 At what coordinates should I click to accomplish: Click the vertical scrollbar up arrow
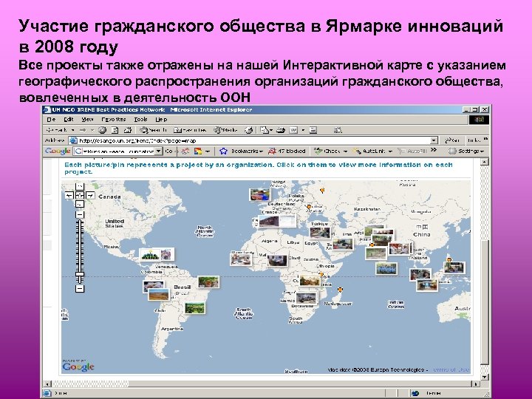(485, 162)
